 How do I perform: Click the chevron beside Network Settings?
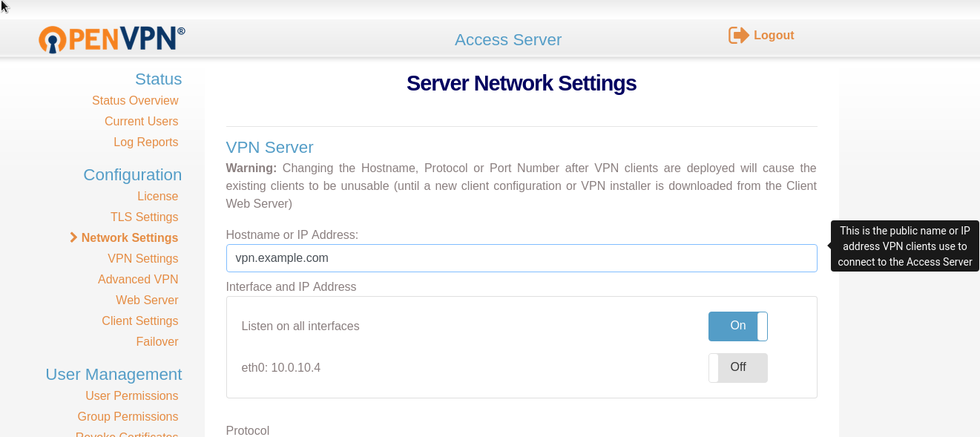tap(73, 237)
